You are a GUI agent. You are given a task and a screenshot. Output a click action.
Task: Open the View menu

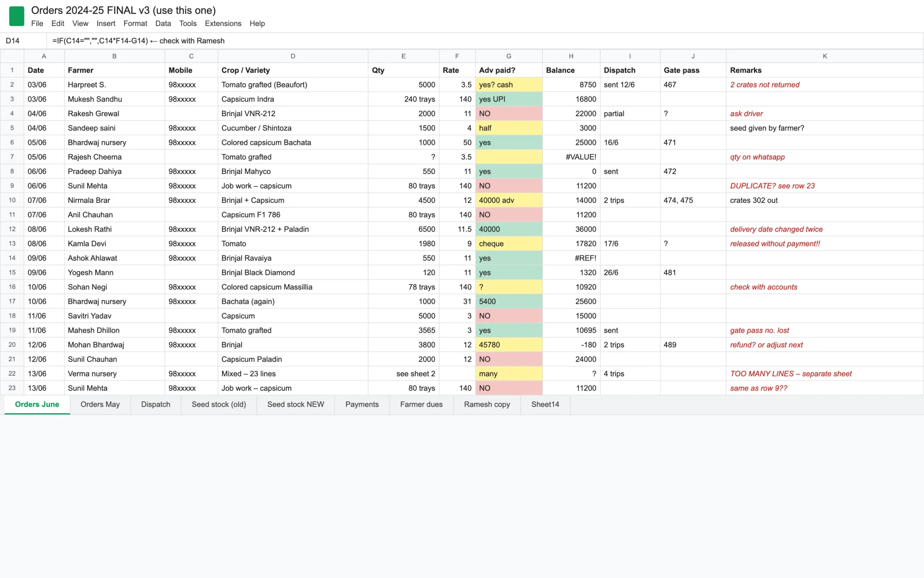(x=80, y=24)
